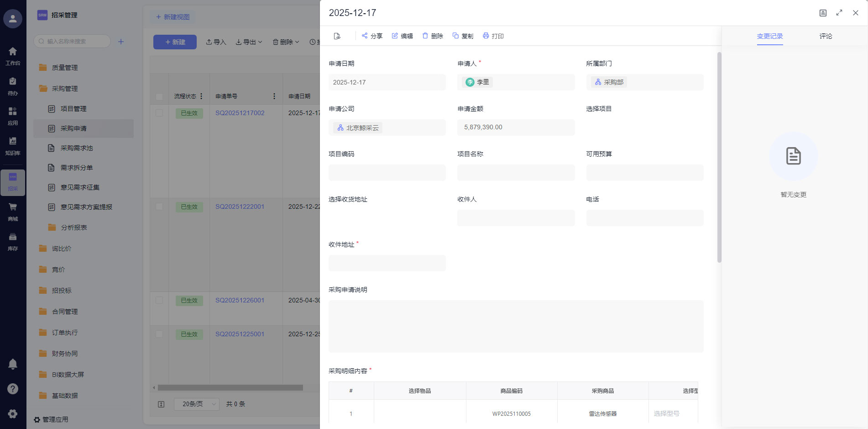Select 采购需求池 in the navigation tree
Screen dimensions: 868x429
77,148
